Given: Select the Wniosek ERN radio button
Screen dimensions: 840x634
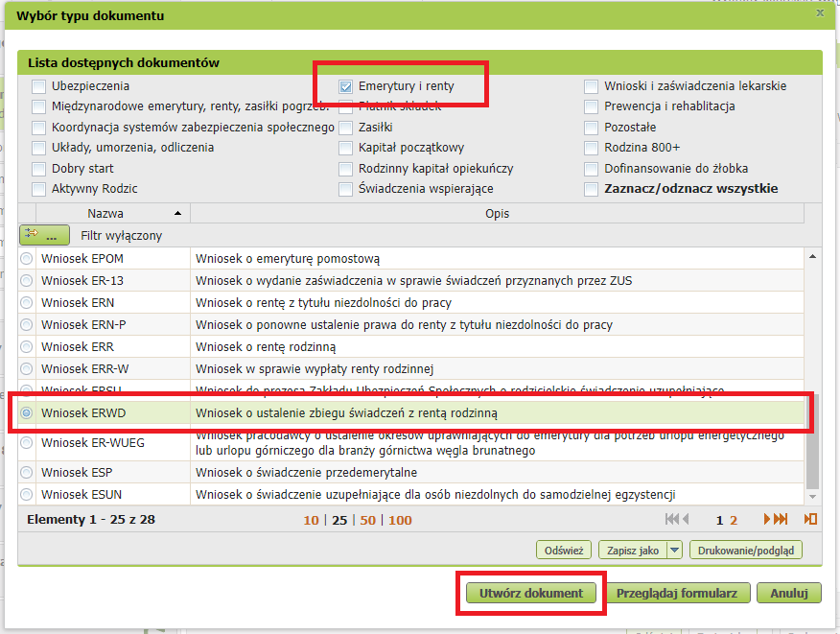Looking at the screenshot, I should (27, 301).
